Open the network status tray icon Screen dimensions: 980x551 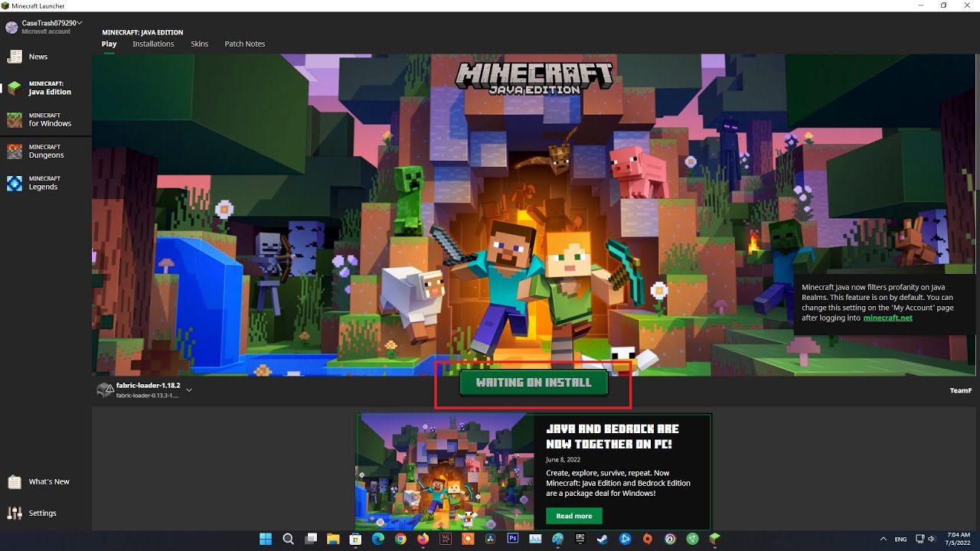point(921,539)
